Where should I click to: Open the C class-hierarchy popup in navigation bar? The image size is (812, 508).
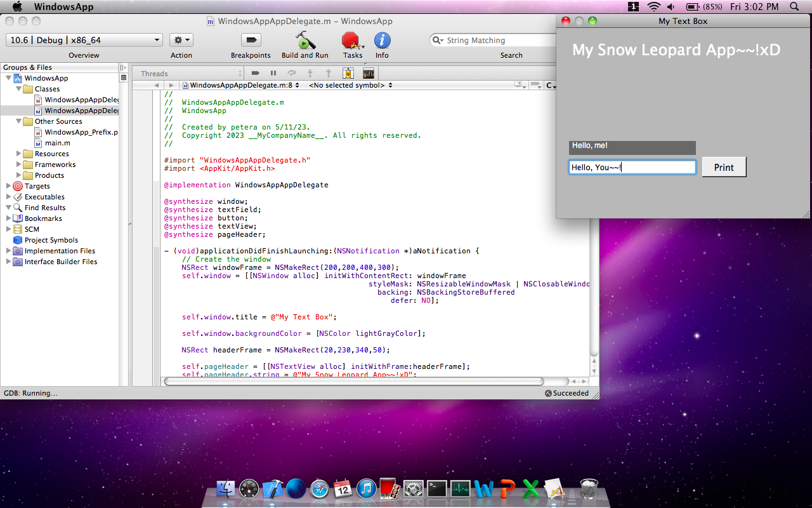tap(551, 85)
